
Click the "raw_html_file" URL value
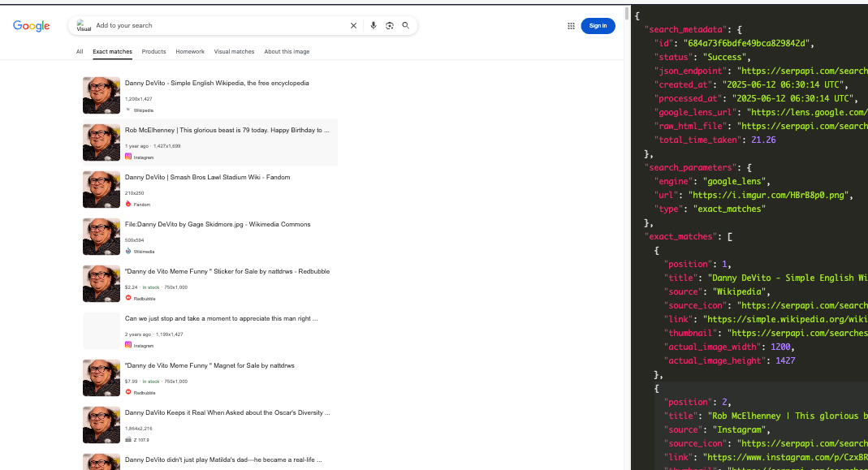click(802, 126)
